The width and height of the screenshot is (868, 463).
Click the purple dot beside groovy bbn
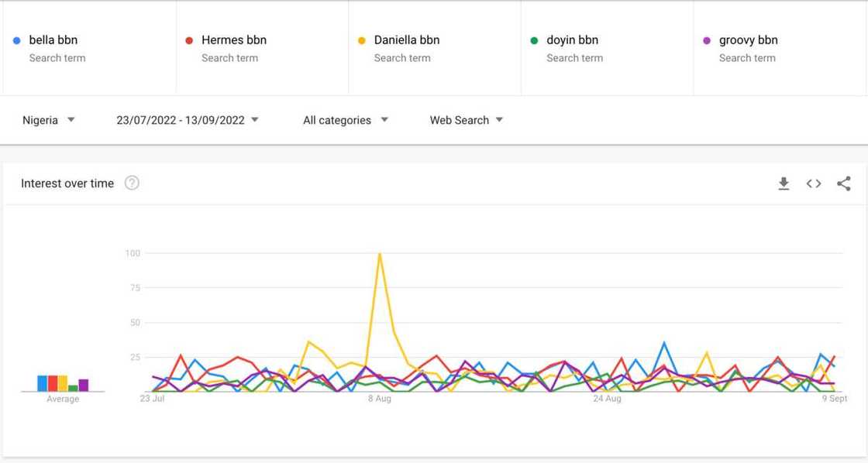[706, 39]
